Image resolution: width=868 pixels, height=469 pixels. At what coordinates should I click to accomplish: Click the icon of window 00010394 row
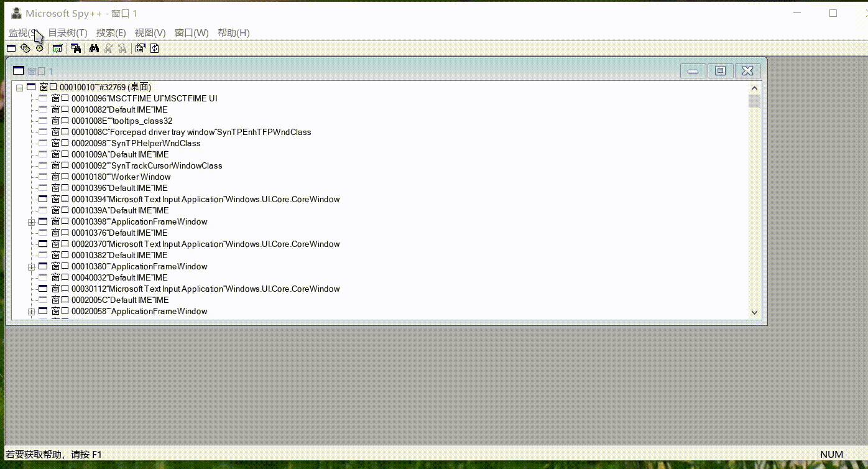(43, 199)
